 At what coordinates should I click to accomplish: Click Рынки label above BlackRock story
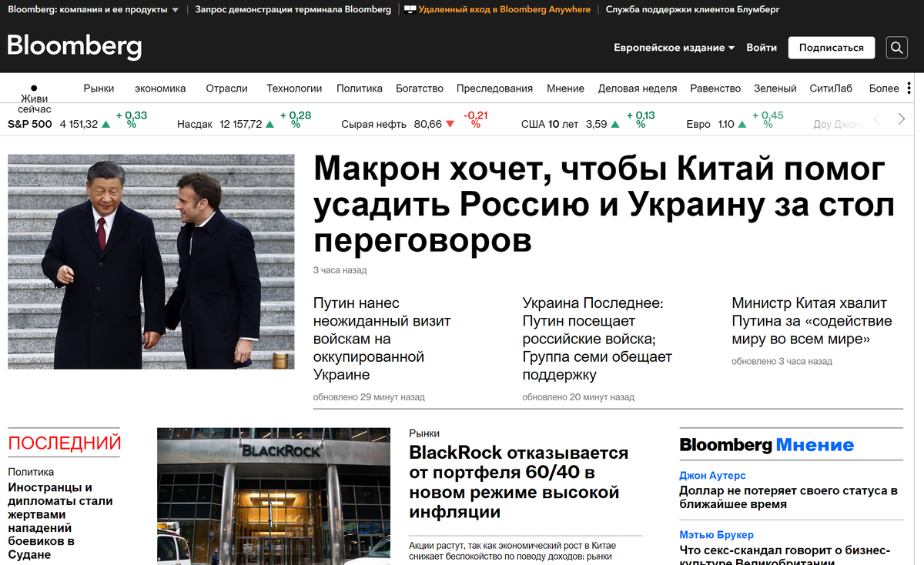tap(424, 433)
